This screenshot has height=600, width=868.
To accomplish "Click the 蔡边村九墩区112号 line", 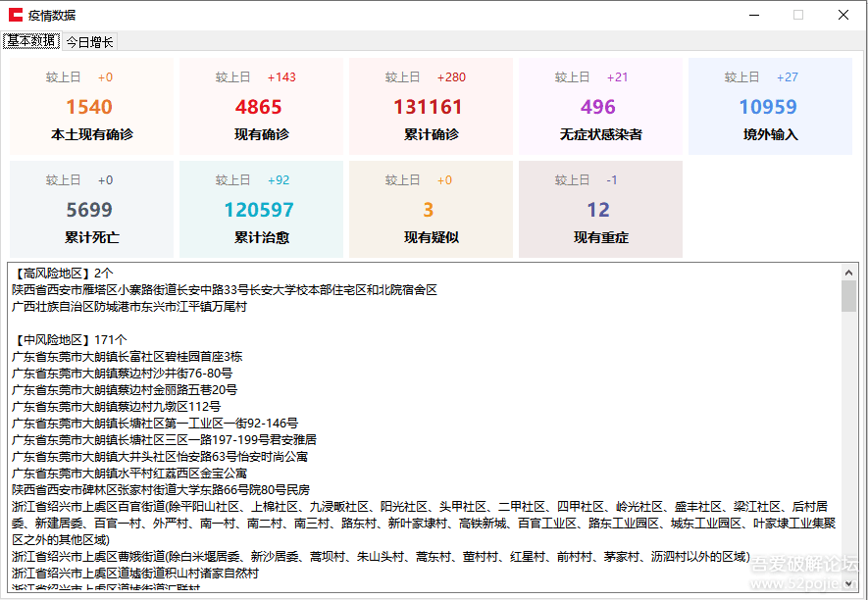I will 117,406.
